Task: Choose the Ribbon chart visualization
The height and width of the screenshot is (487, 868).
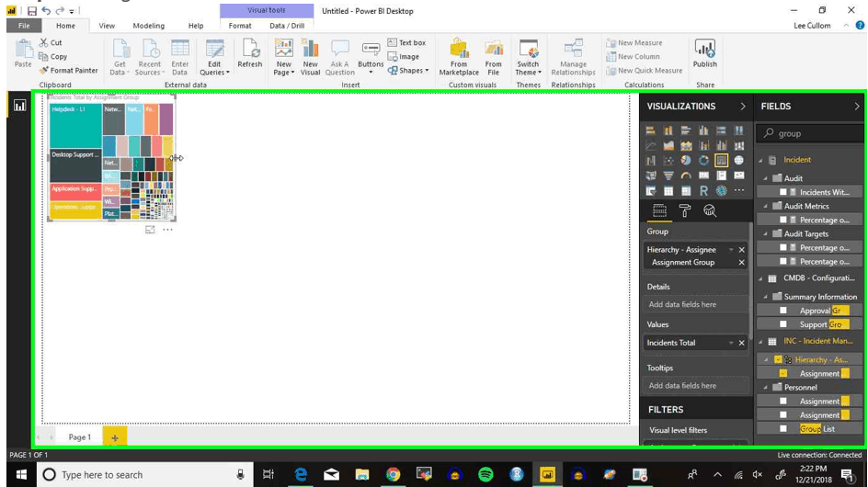Action: coord(739,145)
